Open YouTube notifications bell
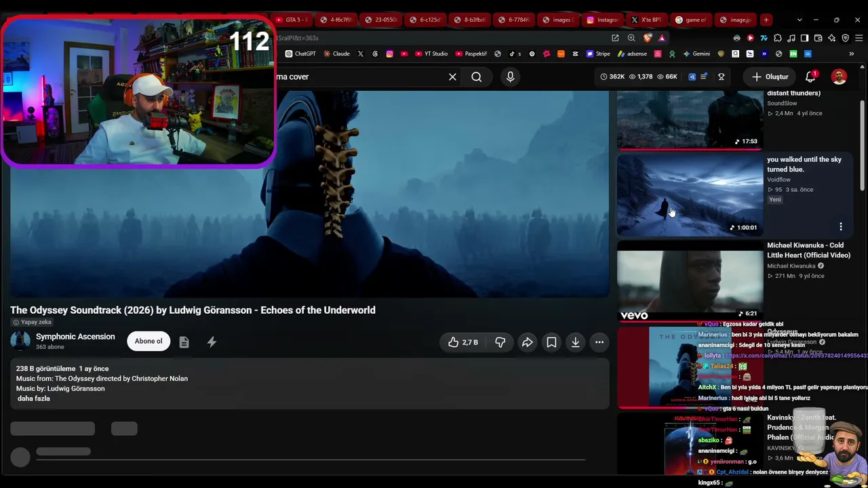This screenshot has width=868, height=488. tap(810, 77)
